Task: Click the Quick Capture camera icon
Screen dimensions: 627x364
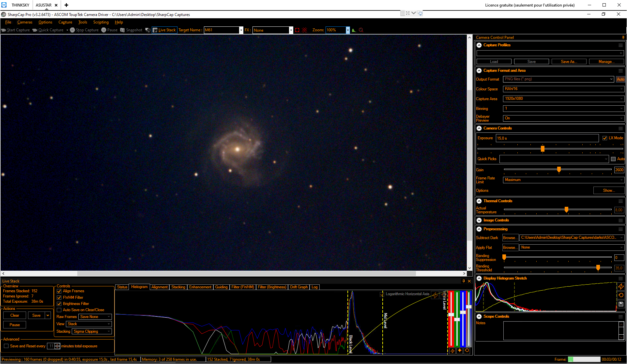Action: (x=35, y=30)
